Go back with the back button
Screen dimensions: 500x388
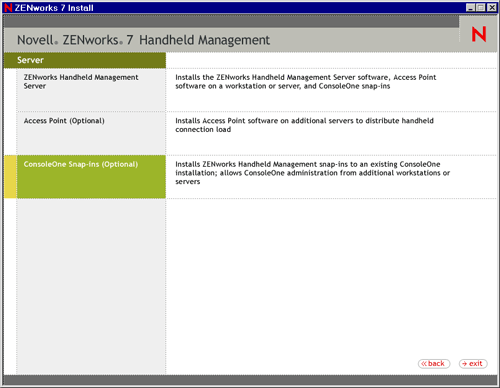tap(434, 364)
